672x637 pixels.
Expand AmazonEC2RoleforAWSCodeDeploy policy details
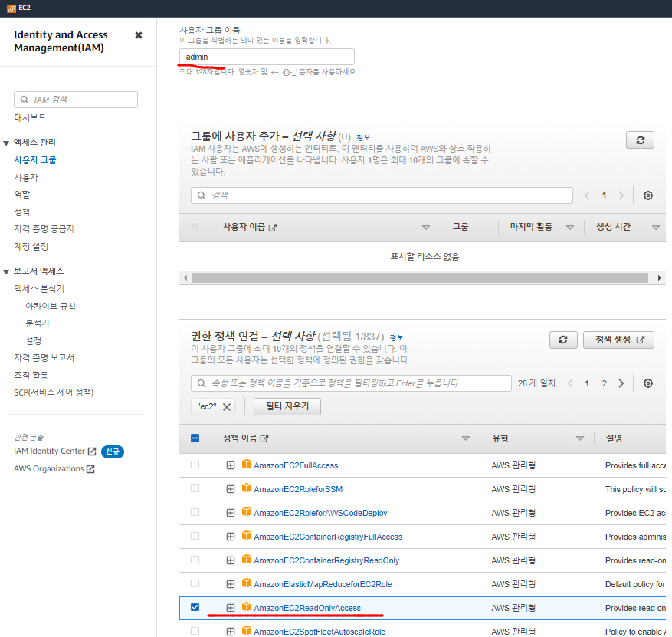231,513
